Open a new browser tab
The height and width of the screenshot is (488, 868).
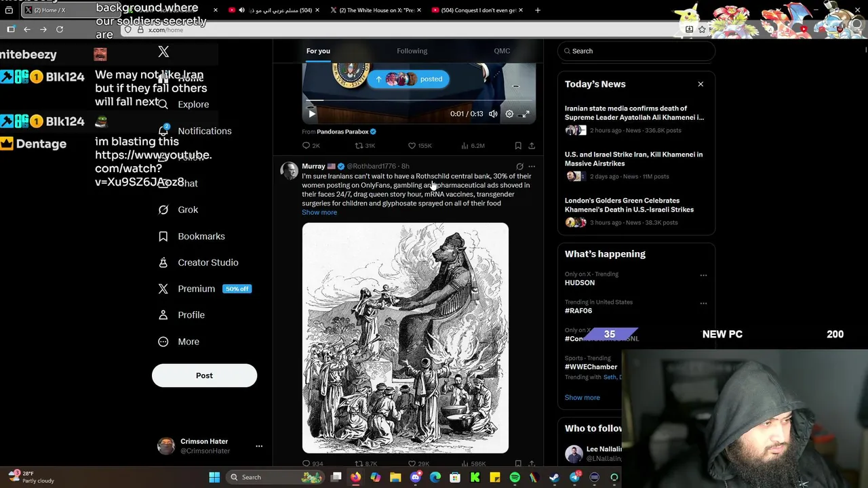tap(538, 10)
